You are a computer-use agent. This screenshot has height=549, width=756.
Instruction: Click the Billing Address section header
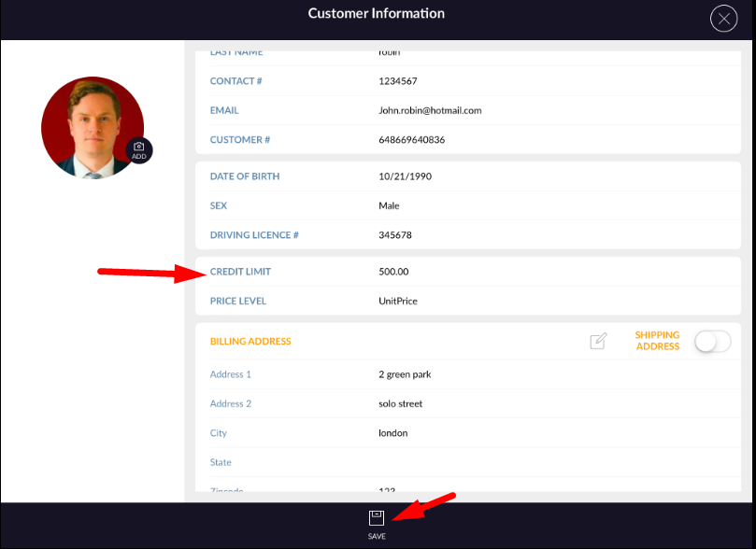[x=250, y=342]
